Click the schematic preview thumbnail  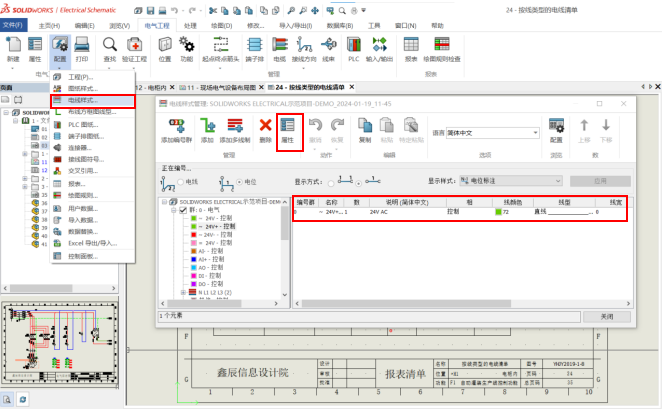click(60, 342)
